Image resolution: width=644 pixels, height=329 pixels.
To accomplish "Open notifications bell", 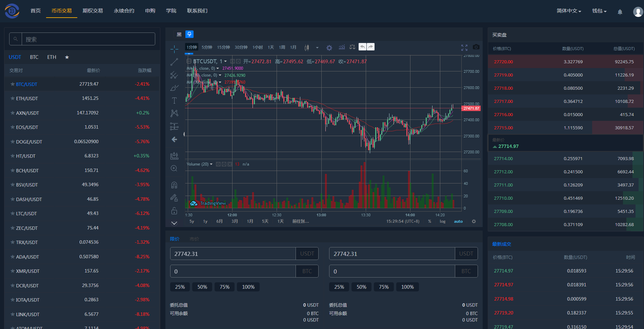I will pyautogui.click(x=620, y=12).
